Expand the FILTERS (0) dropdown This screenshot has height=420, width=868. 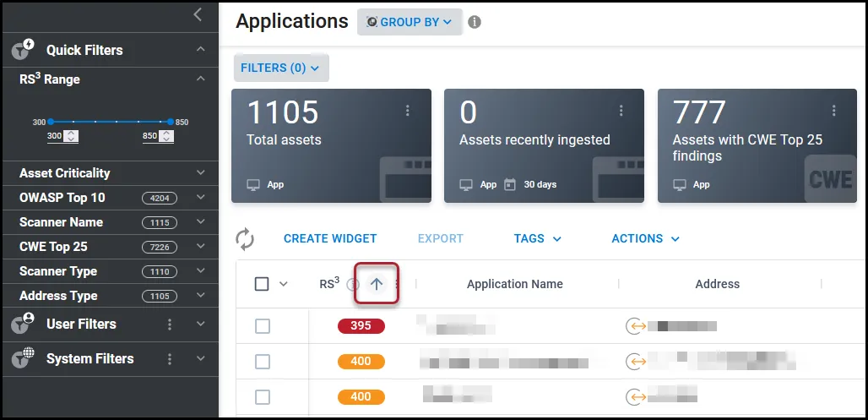(x=281, y=68)
